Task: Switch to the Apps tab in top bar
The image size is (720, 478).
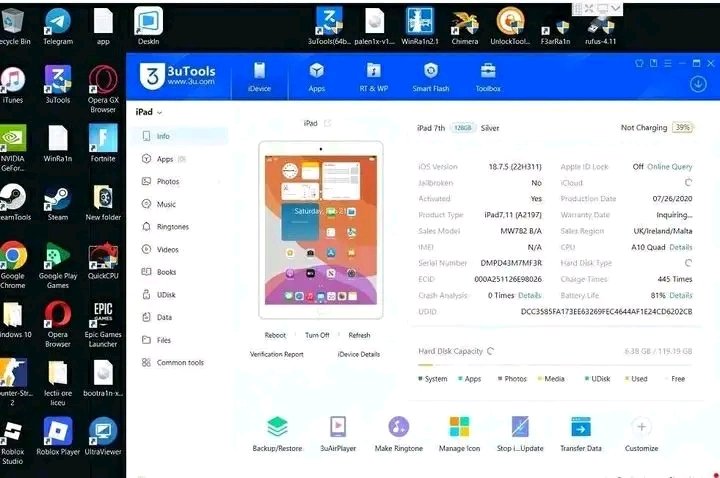Action: point(317,77)
